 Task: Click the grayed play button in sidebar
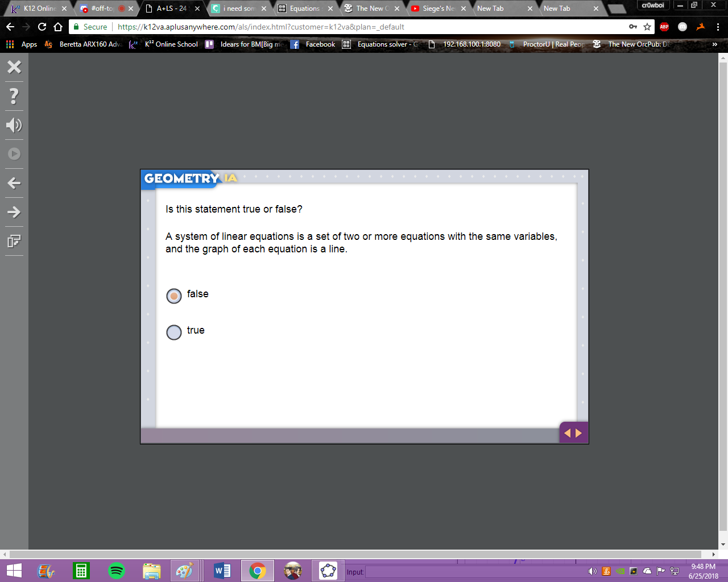(x=14, y=154)
